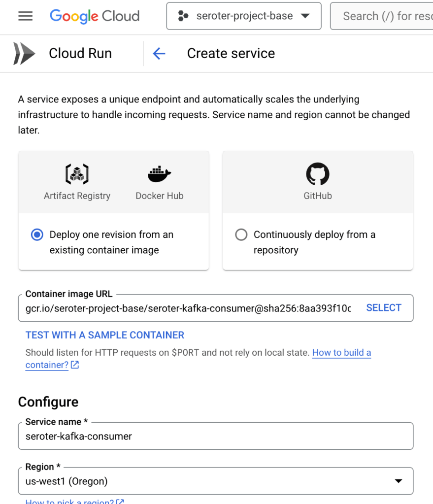Expand the Region dropdown arrow
The image size is (433, 504).
[x=399, y=481]
